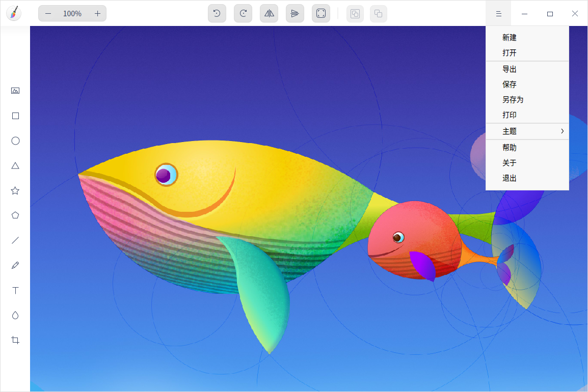Select the Pencil tool
This screenshot has height=392, width=588.
[15, 265]
